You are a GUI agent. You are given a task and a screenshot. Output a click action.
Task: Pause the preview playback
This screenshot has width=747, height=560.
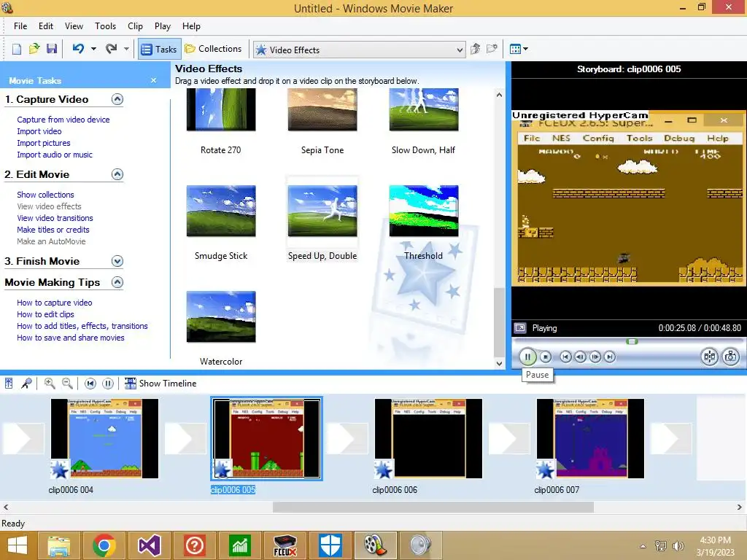coord(527,357)
